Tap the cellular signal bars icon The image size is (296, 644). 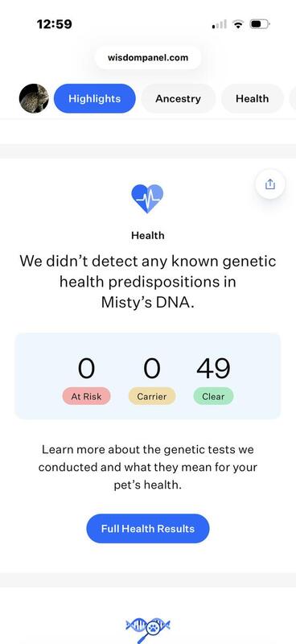click(x=220, y=25)
